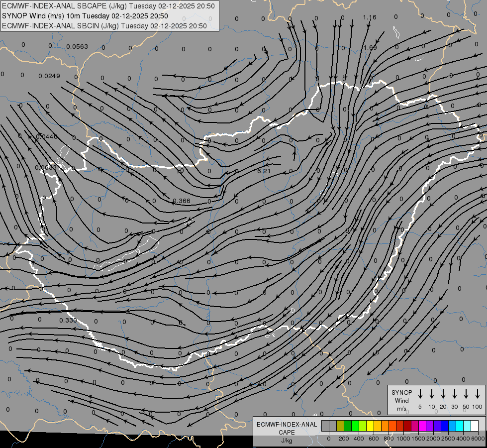Click the 2000 label on the CAPE scale

[433, 439]
